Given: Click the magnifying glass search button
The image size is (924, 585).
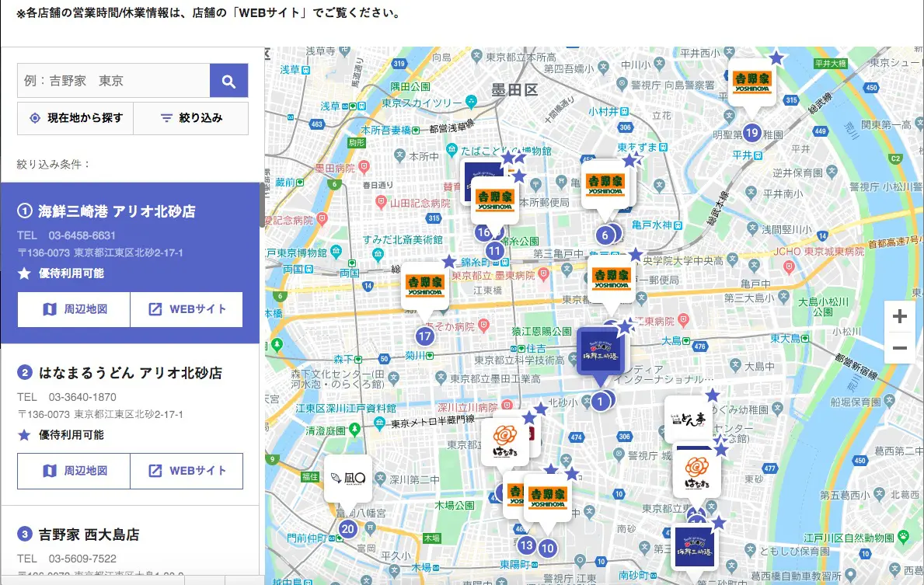Looking at the screenshot, I should click(x=228, y=81).
